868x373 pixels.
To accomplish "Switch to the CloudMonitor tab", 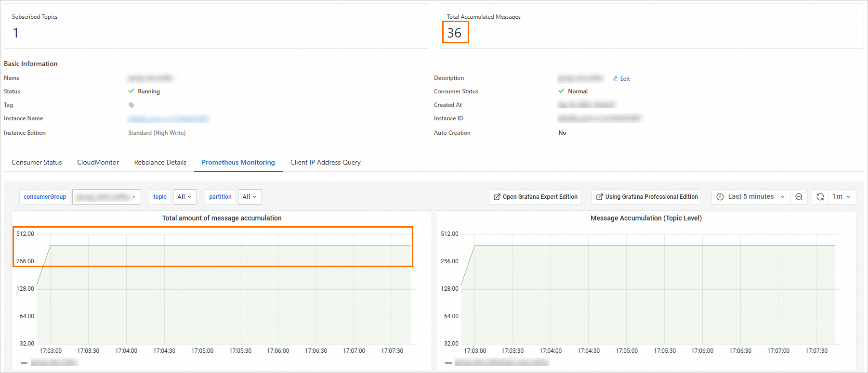I will tap(98, 162).
